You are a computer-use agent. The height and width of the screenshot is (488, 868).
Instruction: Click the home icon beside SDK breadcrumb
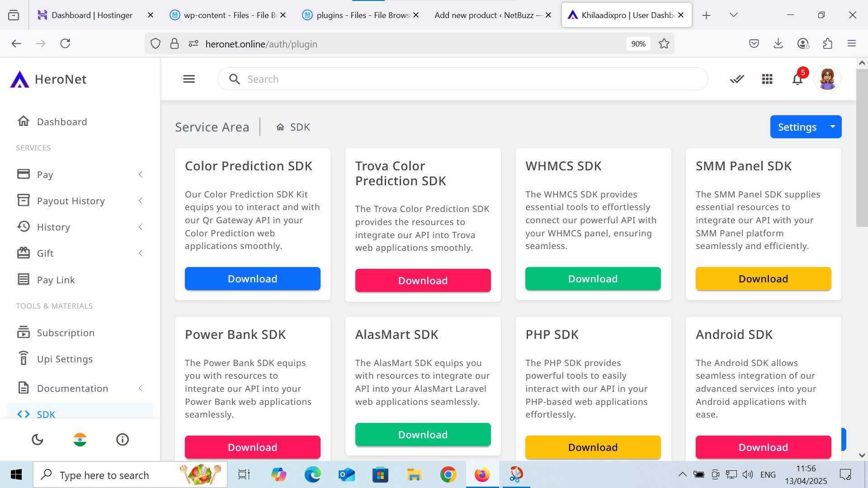(280, 127)
